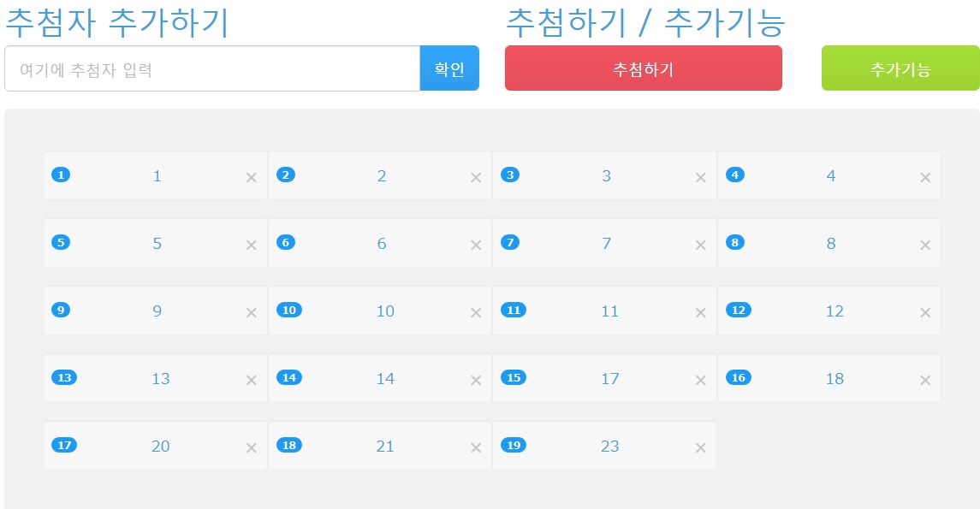Delete participant 4 using the X
The width and height of the screenshot is (980, 509).
(925, 178)
